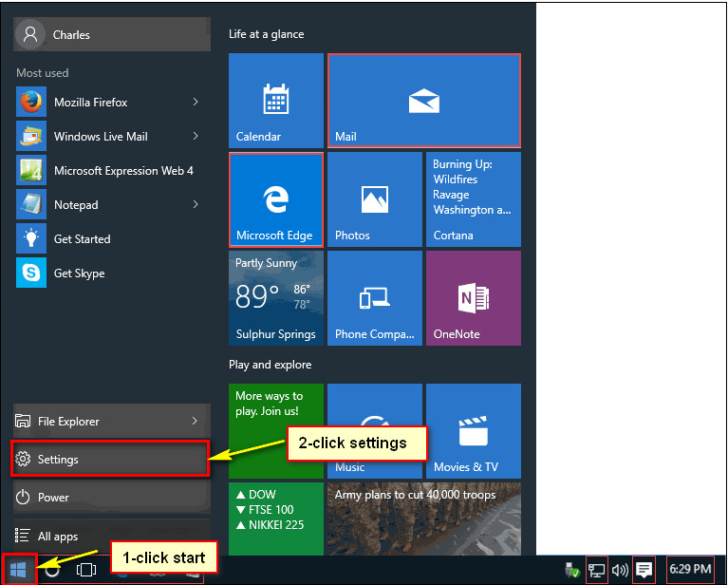
Task: Click the Windows Start button
Action: pyautogui.click(x=18, y=569)
